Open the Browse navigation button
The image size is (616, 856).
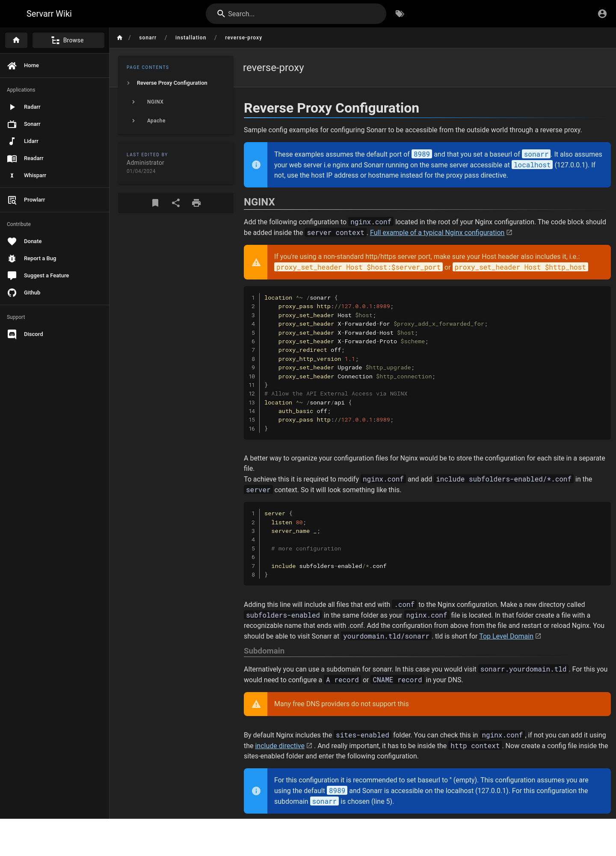[68, 40]
